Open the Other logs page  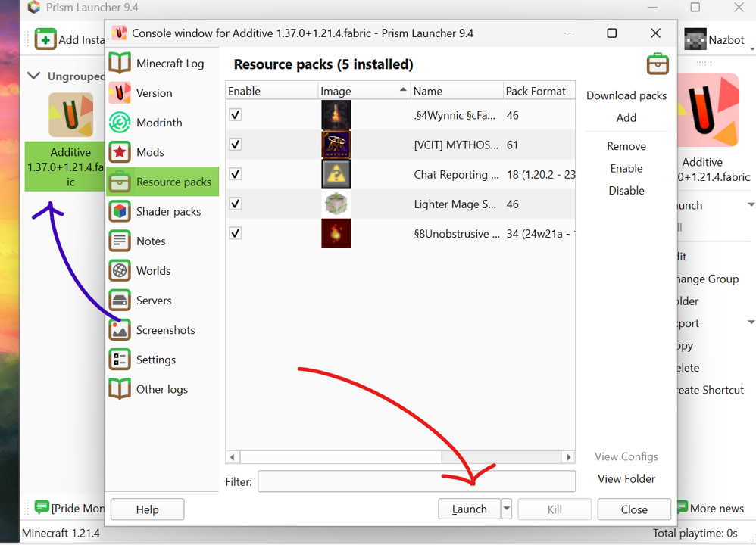(161, 389)
